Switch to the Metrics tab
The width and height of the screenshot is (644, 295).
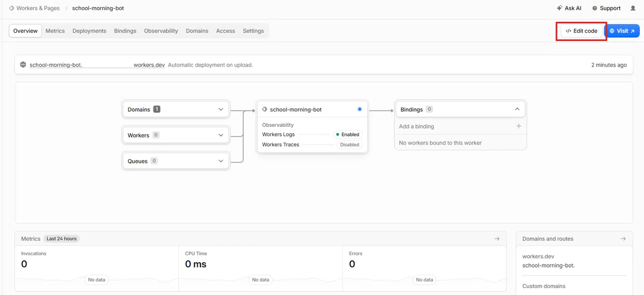point(55,31)
